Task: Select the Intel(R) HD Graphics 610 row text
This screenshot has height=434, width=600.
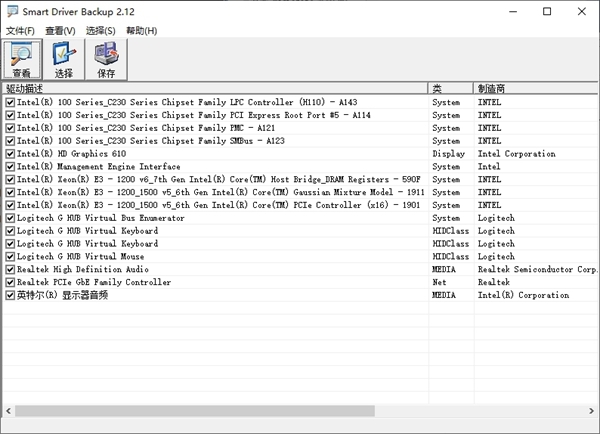Action: 72,154
